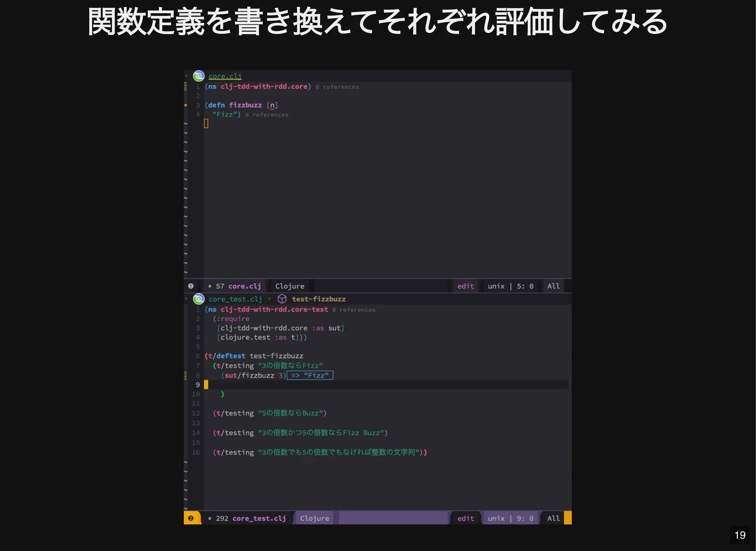Click the fizzbuzz function name in defn
This screenshot has width=756, height=551.
(x=245, y=105)
